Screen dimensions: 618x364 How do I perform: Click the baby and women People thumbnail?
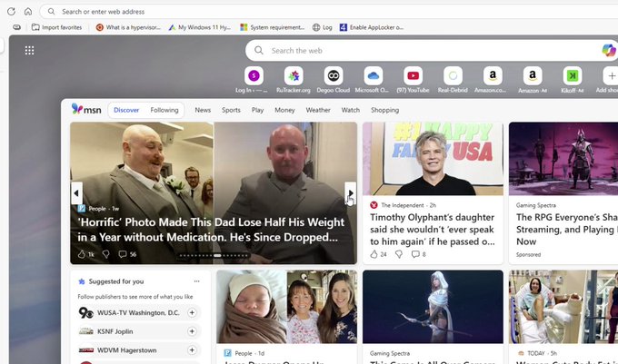pos(286,307)
